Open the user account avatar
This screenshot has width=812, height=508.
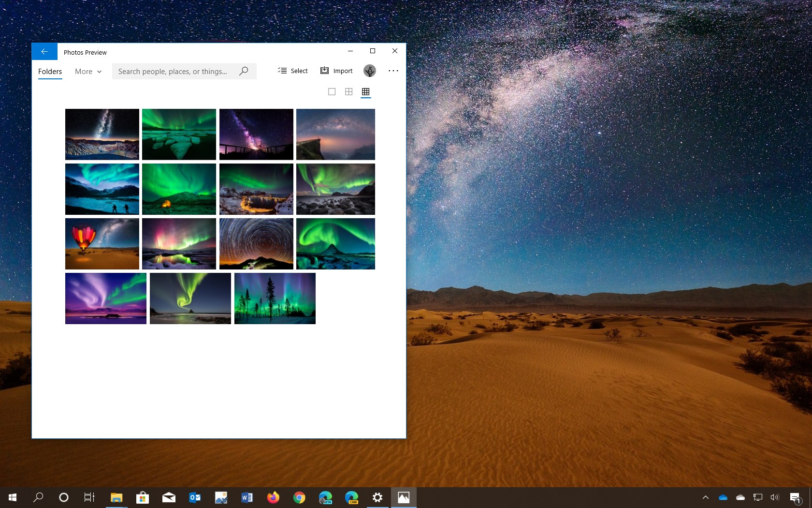tap(370, 71)
